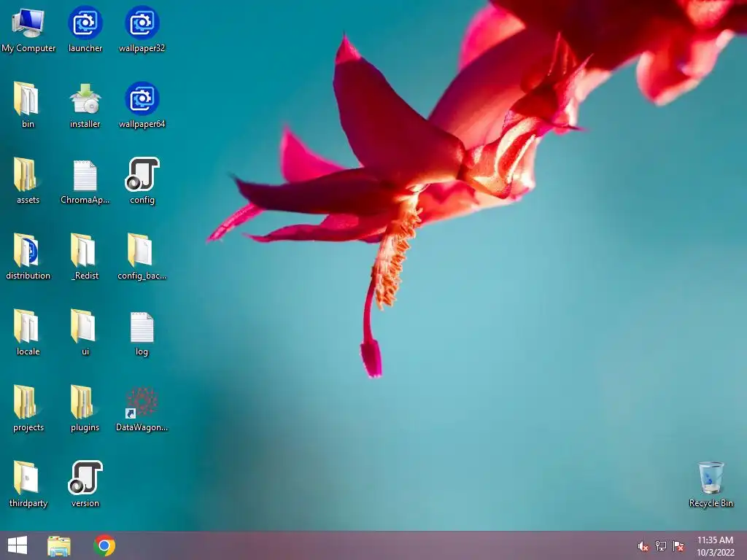This screenshot has width=747, height=560.
Task: Select the wallpaper32 application icon
Action: click(142, 29)
